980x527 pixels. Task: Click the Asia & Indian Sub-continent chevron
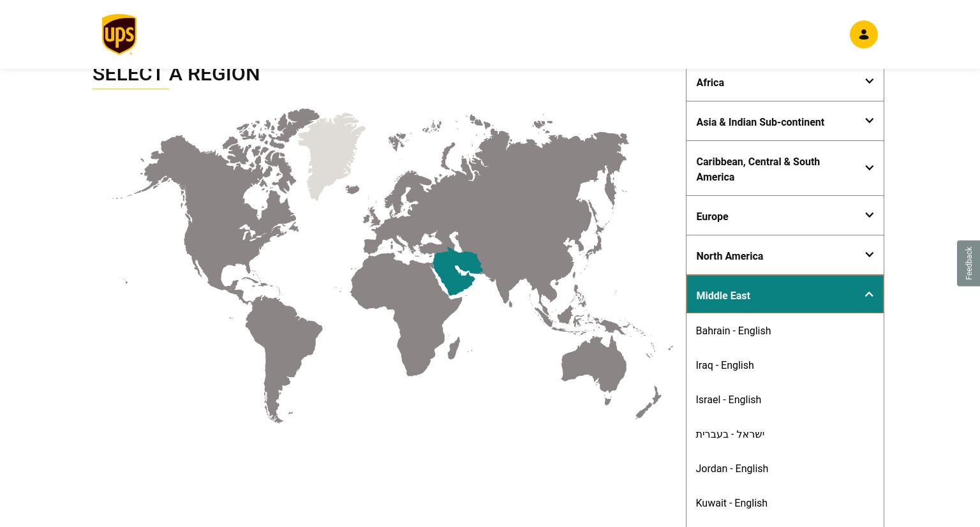point(869,121)
